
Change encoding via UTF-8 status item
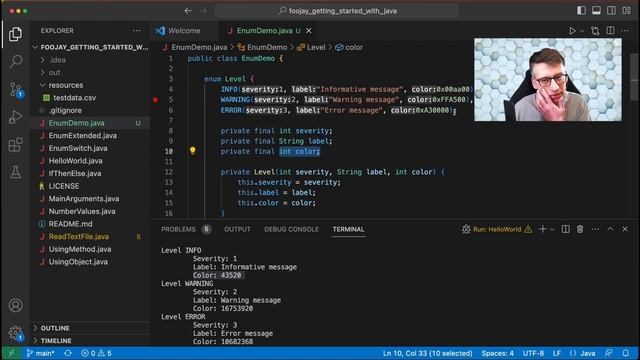[x=533, y=353]
